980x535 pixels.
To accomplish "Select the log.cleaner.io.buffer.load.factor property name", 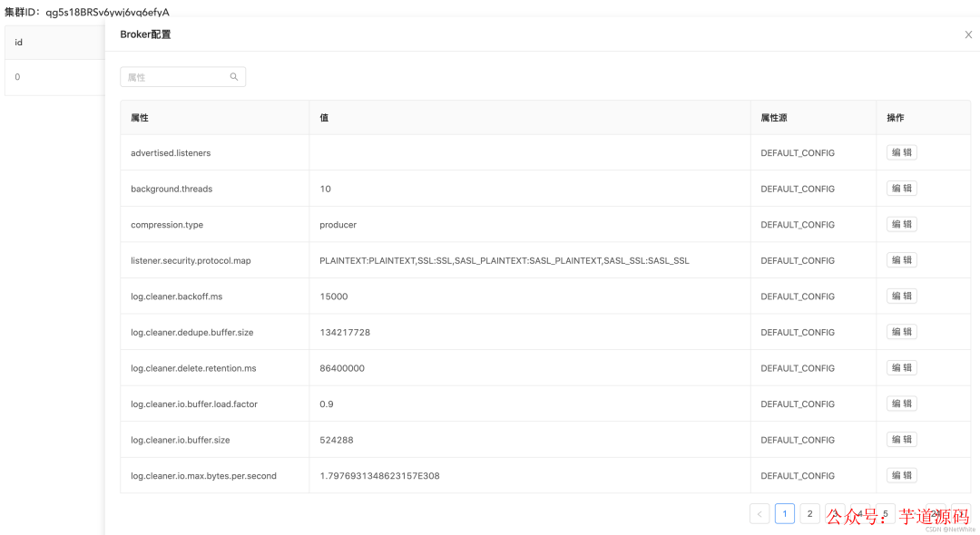I will 194,404.
